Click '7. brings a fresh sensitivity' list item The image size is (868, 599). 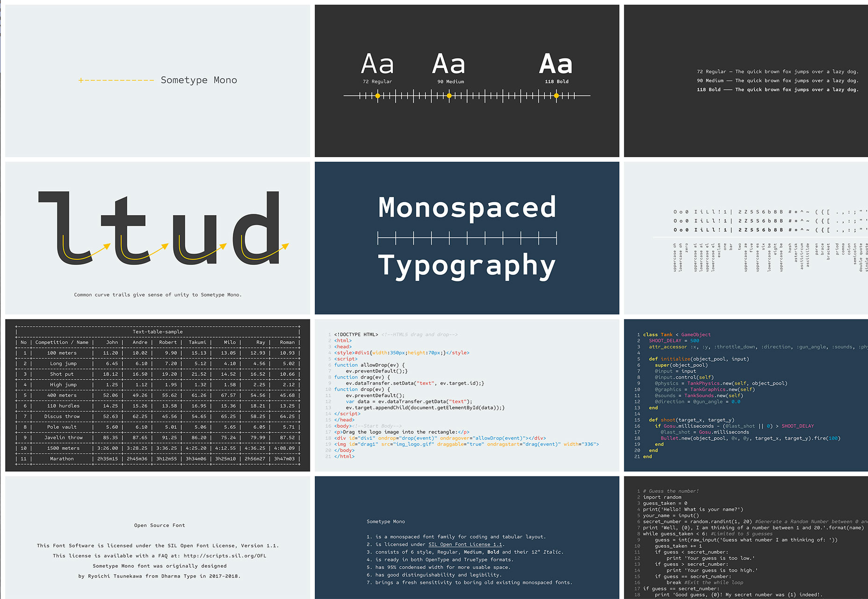469,583
